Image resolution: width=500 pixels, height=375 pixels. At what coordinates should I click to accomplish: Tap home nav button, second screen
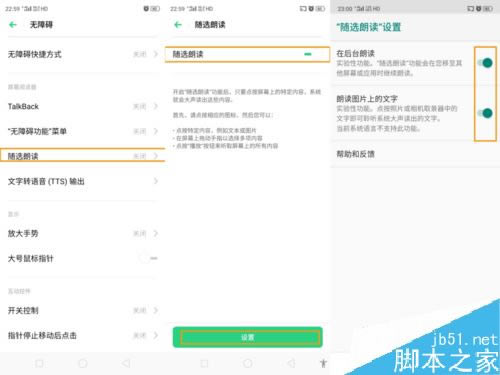pos(248,363)
